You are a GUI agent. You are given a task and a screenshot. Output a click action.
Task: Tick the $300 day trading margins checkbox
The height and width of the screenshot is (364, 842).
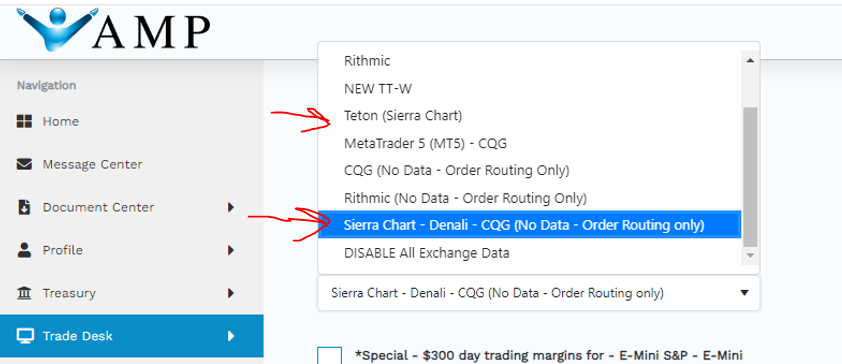tap(329, 355)
